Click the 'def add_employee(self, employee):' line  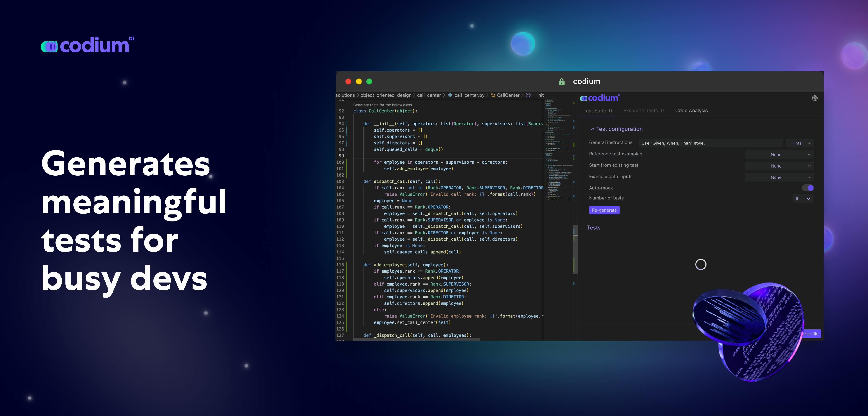[x=406, y=265]
